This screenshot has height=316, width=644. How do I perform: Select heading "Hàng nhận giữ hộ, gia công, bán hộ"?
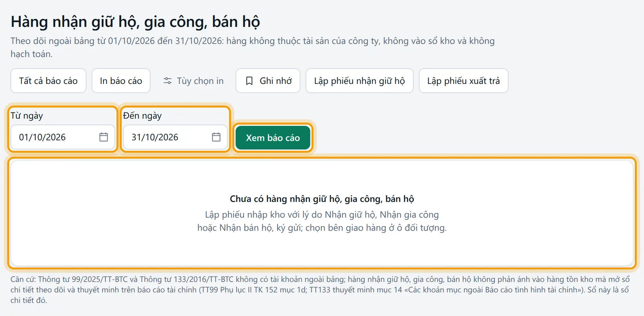coord(135,22)
